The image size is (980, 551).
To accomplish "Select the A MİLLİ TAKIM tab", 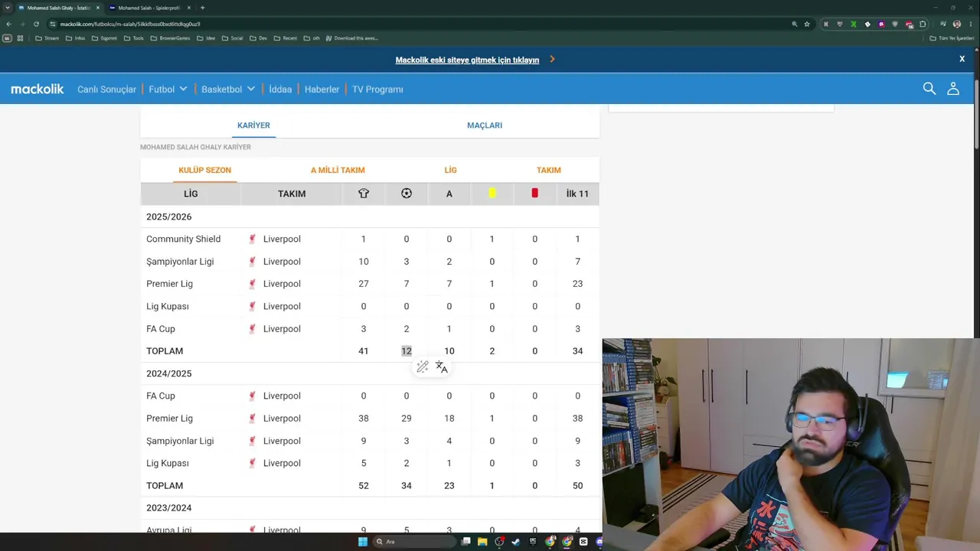I will [338, 170].
